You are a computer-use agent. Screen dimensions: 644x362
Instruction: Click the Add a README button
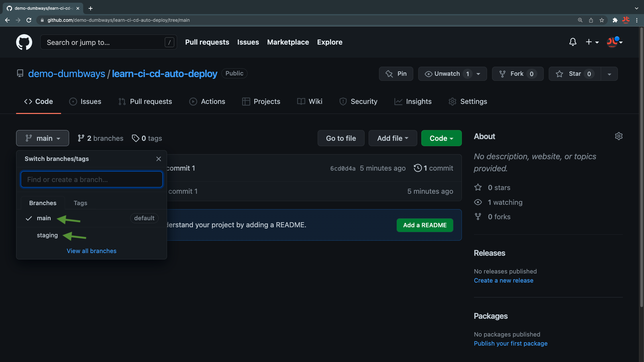tap(425, 225)
